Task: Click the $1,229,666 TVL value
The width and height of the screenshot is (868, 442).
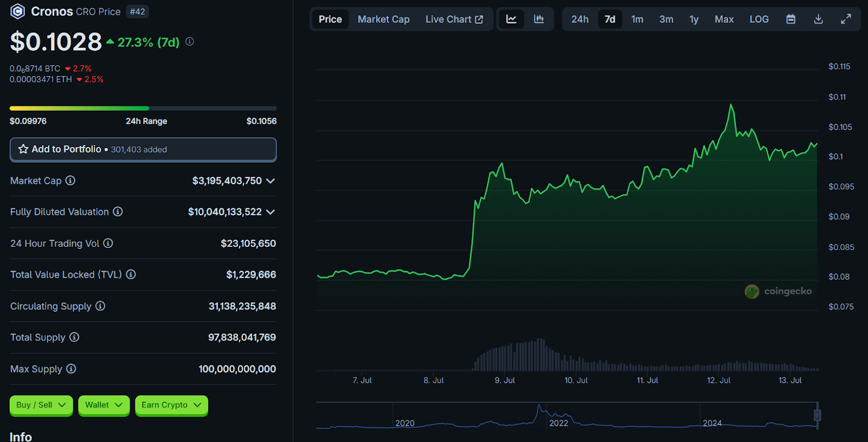Action: coord(251,275)
